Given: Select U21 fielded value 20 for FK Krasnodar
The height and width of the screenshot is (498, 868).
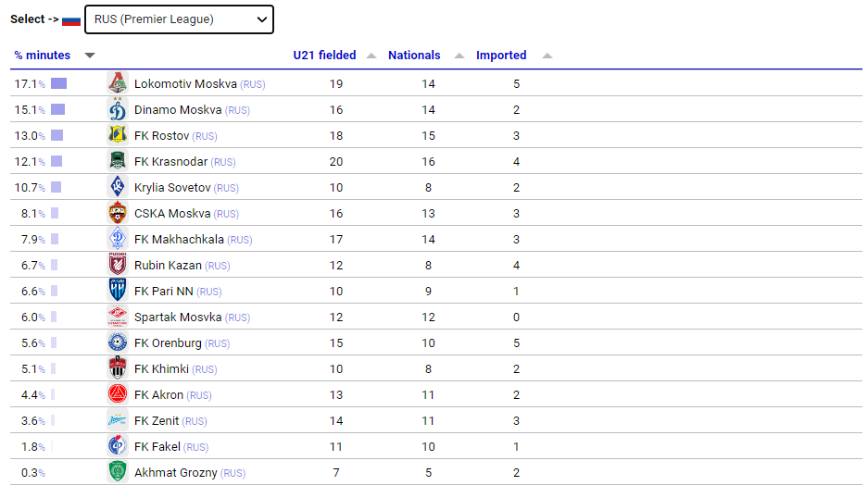Looking at the screenshot, I should (x=336, y=162).
